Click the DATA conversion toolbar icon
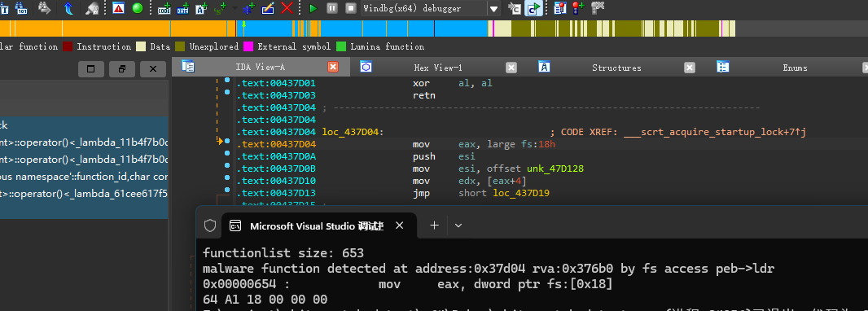This screenshot has height=311, width=868. pos(182,8)
